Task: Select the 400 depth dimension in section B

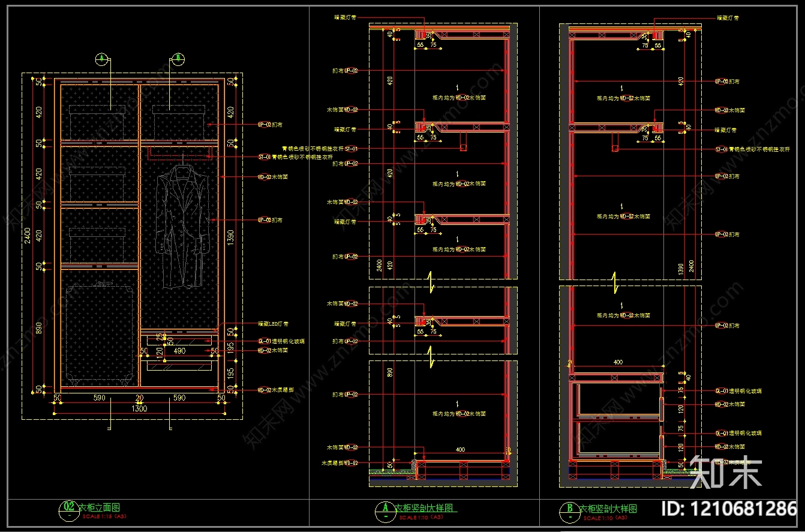Action: click(x=618, y=362)
